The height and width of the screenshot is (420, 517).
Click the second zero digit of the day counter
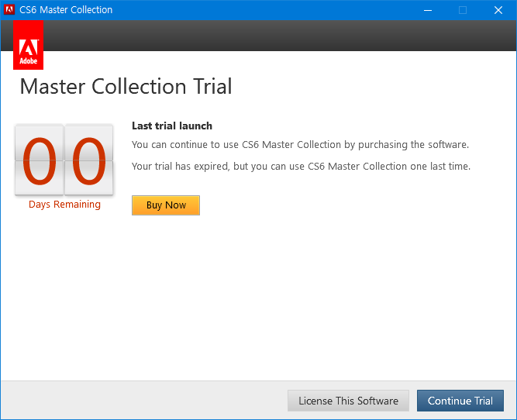click(88, 160)
